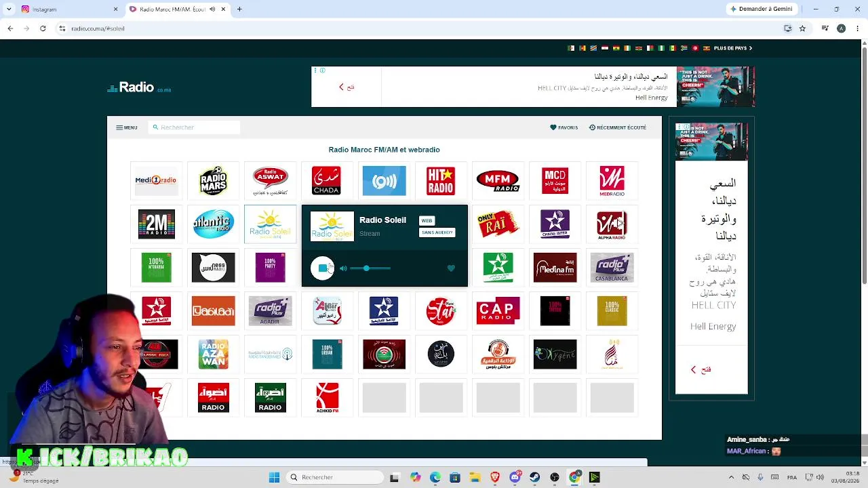Image resolution: width=868 pixels, height=488 pixels.
Task: Select the 100% Urban teal station
Action: click(327, 354)
